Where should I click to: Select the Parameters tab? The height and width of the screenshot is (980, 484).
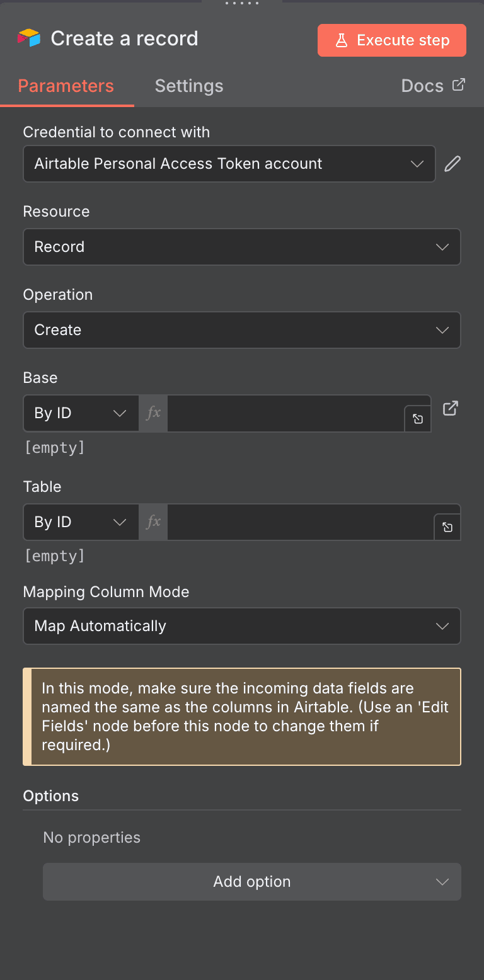[66, 86]
